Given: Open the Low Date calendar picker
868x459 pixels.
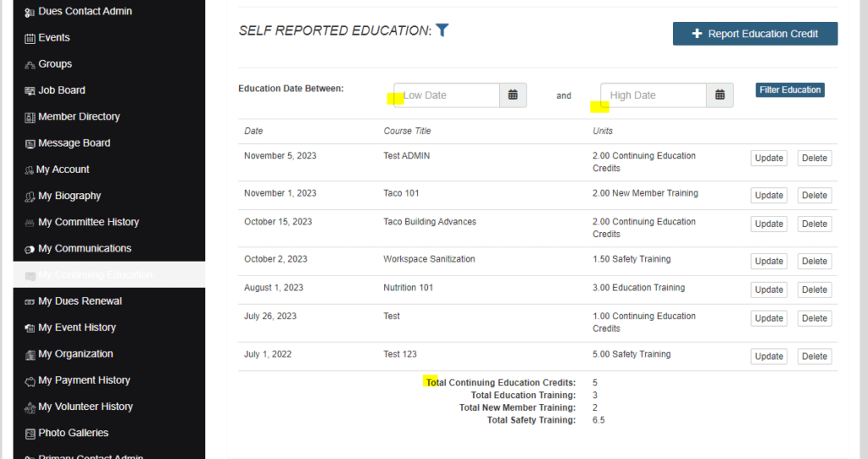Looking at the screenshot, I should pos(513,95).
